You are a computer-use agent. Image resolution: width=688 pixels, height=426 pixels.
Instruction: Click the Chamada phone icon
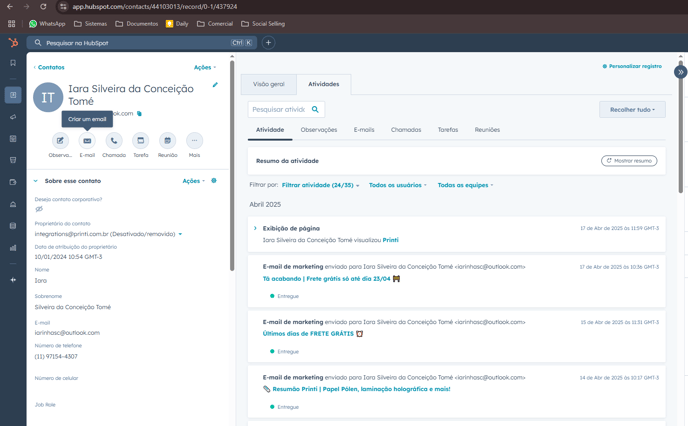click(114, 141)
